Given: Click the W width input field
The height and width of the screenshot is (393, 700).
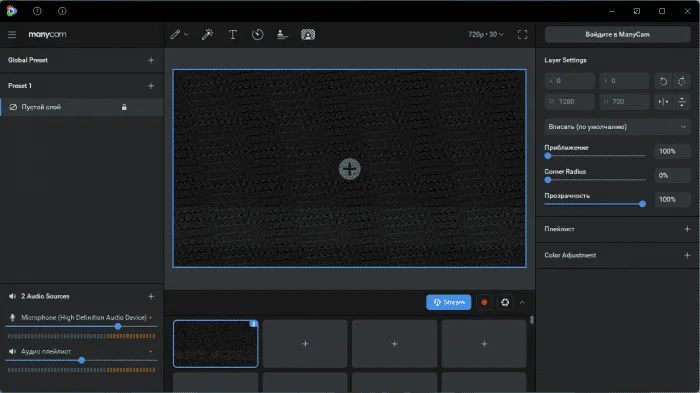Looking at the screenshot, I should 570,102.
